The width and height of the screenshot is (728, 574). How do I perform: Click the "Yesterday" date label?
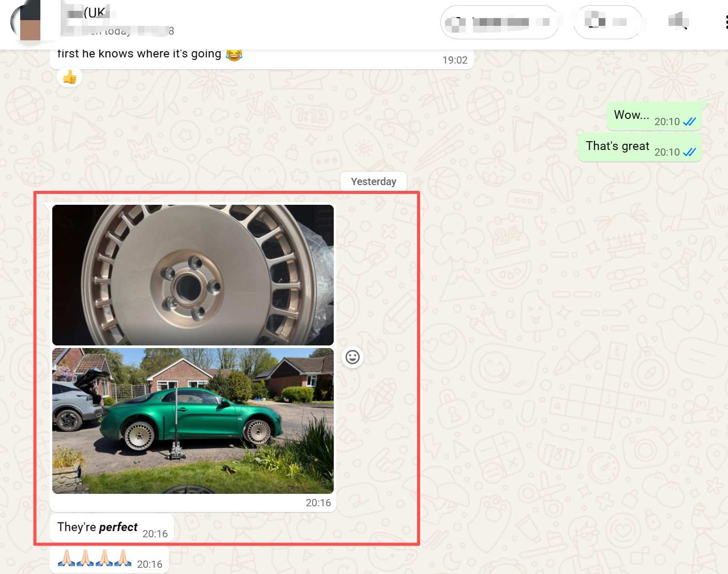pyautogui.click(x=374, y=182)
